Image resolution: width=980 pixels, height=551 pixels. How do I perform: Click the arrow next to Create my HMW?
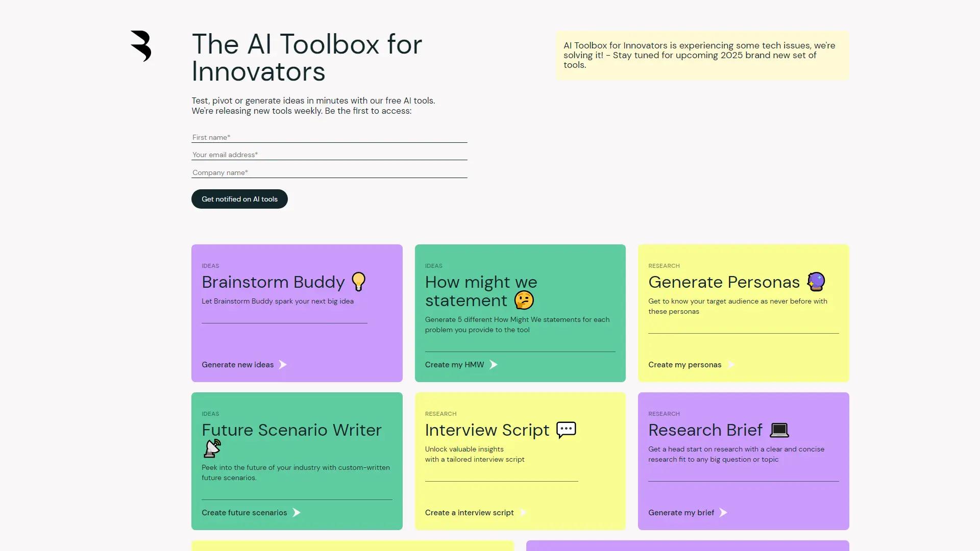[x=493, y=364]
